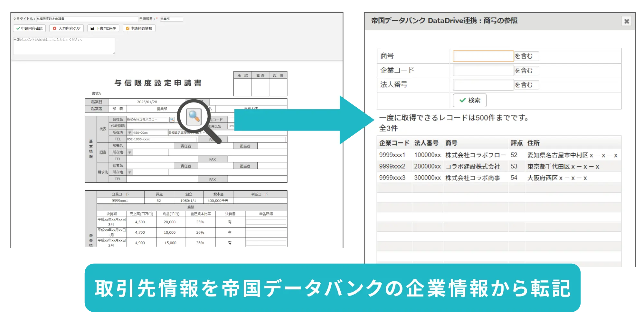This screenshot has height=321, width=644.
Task: Click the 法人番号 column header in results
Action: point(426,143)
